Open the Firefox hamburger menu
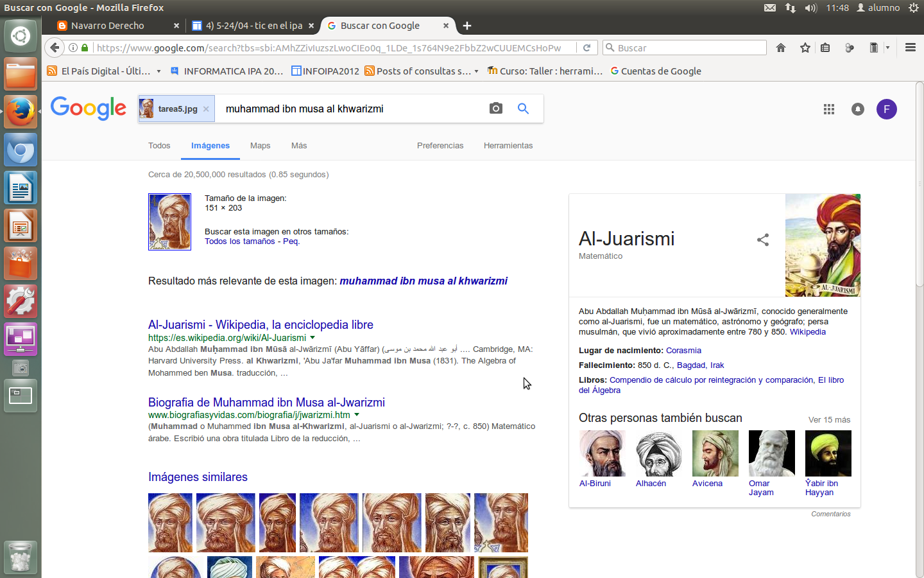The height and width of the screenshot is (578, 924). (910, 48)
